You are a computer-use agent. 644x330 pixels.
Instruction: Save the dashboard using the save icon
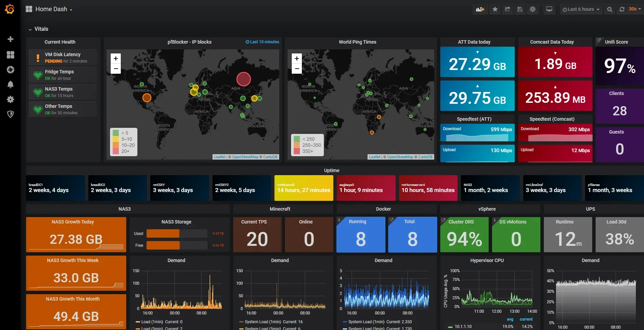coord(520,9)
